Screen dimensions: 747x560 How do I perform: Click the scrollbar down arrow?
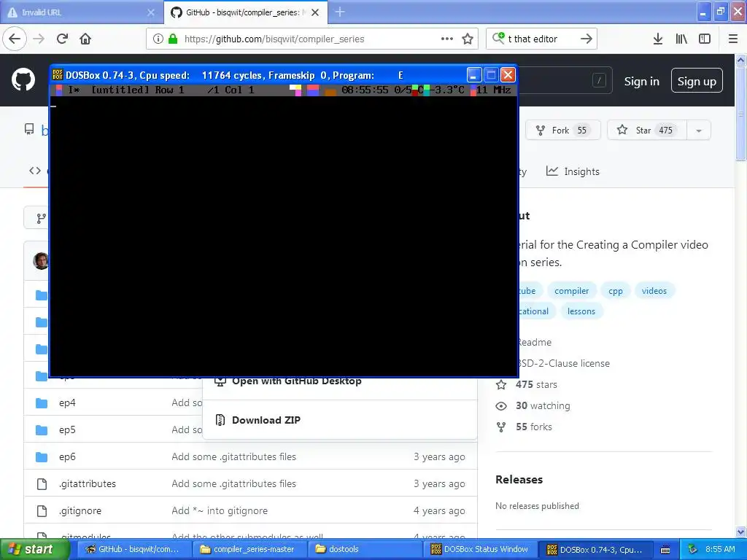[740, 532]
